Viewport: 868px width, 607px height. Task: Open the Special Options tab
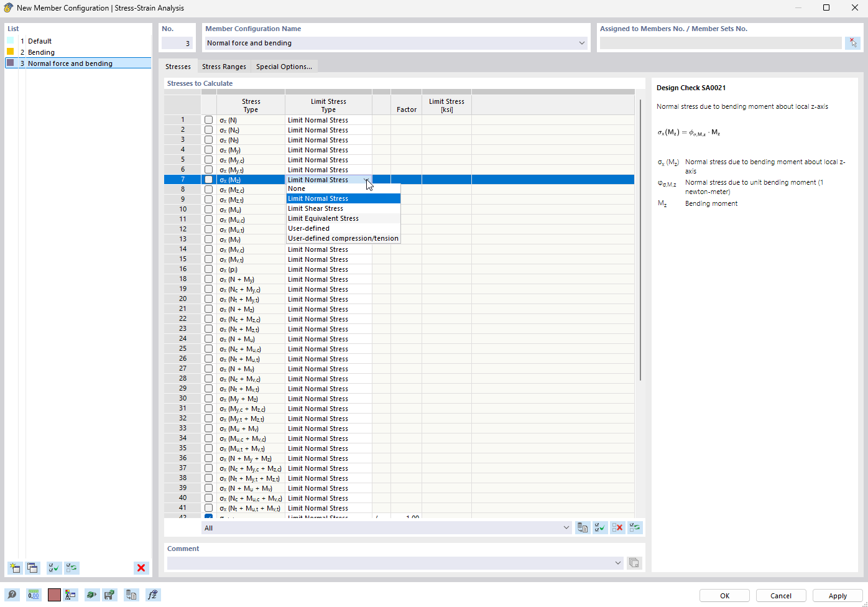pos(284,66)
